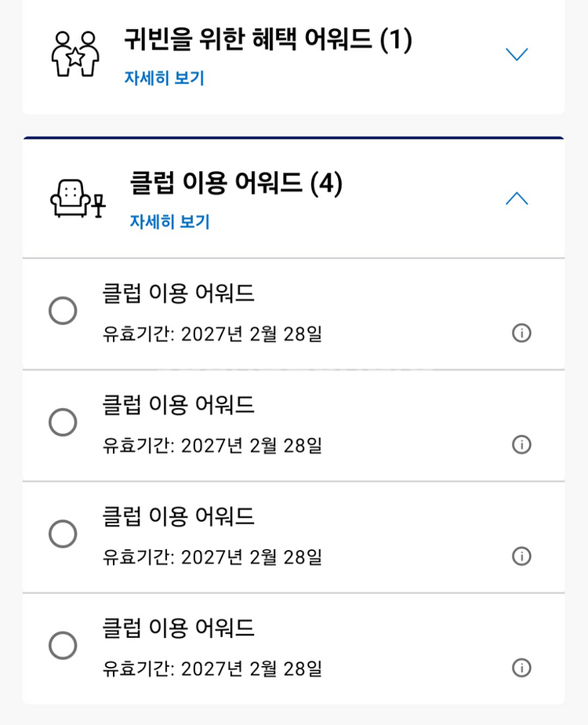
Task: Tap the first award row's 클럽 이용 어워드 label
Action: pos(178,293)
